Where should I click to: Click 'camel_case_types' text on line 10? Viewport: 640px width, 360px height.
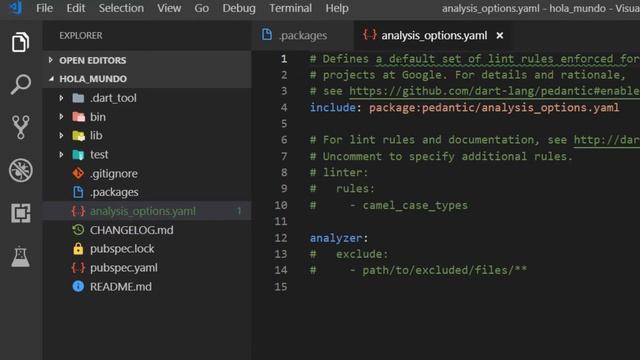(x=415, y=205)
